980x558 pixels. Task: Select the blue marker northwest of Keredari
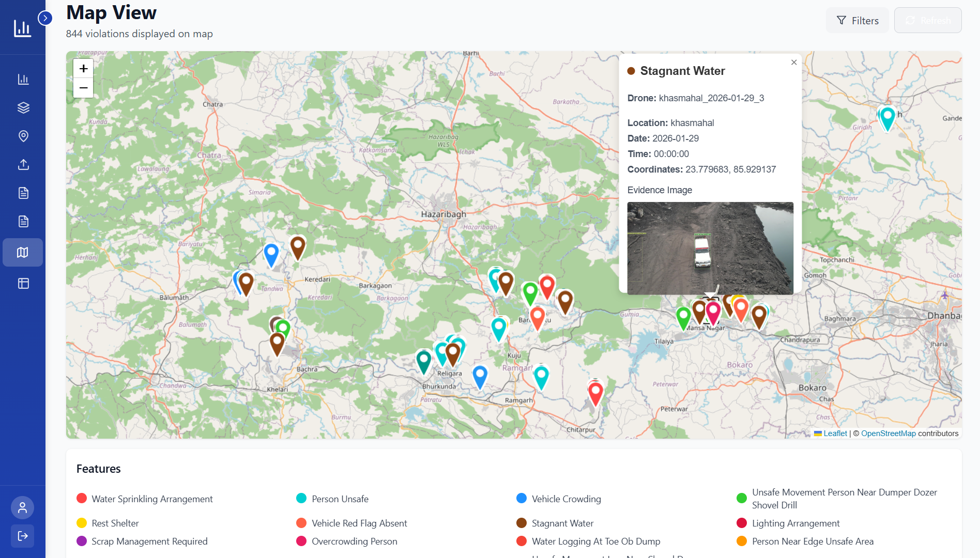point(271,255)
